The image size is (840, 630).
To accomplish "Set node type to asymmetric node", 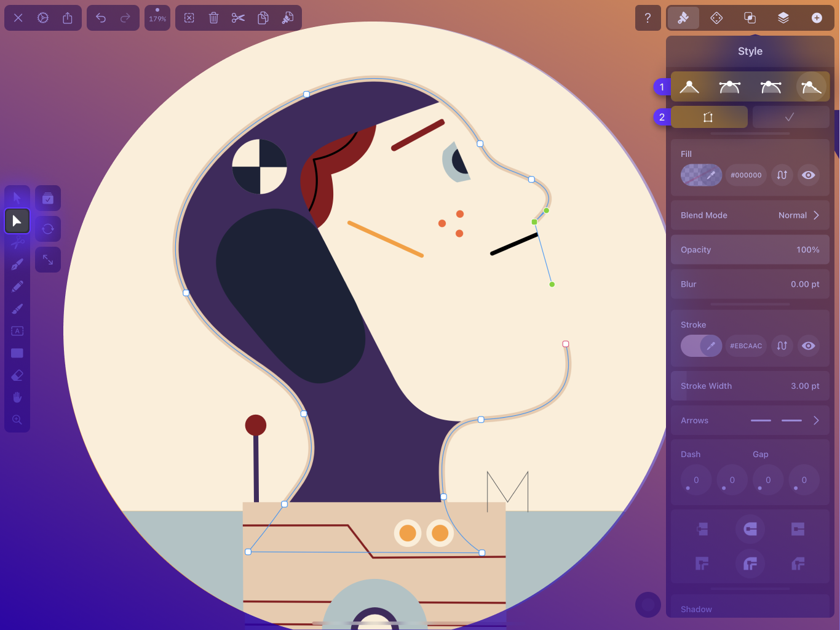I will pos(771,87).
